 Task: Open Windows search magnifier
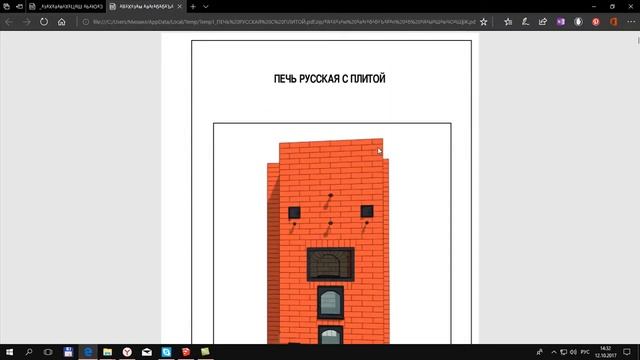pyautogui.click(x=29, y=352)
